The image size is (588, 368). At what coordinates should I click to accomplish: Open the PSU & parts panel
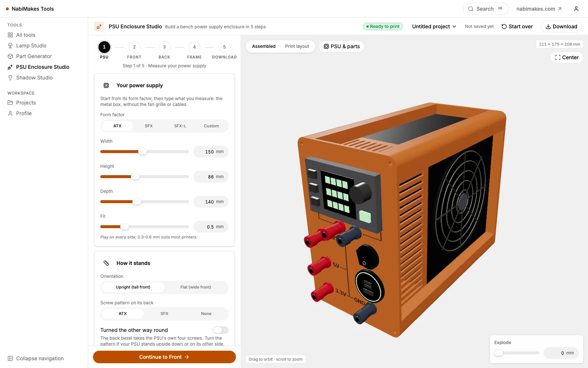[x=341, y=46]
